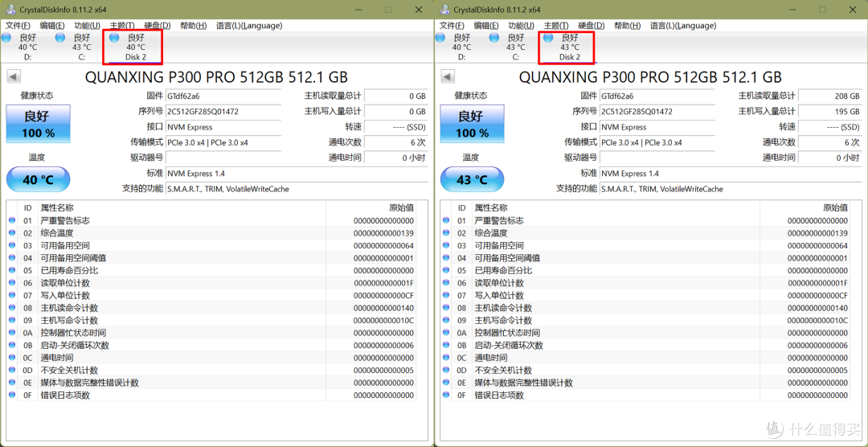
Task: Click the 40 °C temperature button
Action: coord(39,180)
